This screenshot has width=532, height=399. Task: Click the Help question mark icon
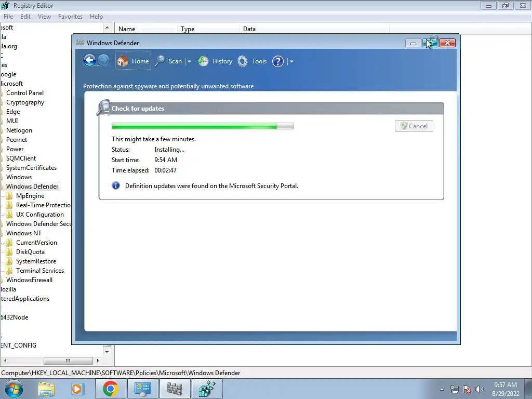pos(278,61)
